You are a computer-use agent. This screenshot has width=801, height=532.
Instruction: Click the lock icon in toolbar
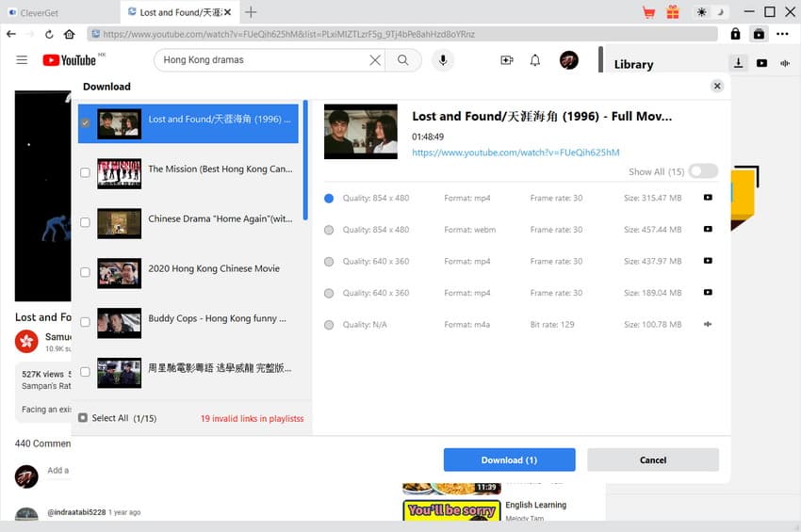pos(735,34)
